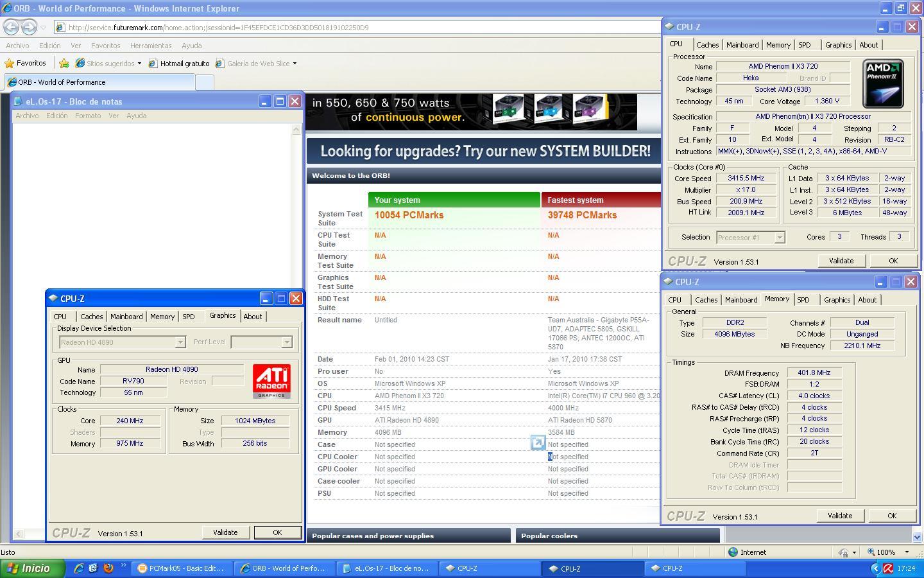Click OK in the Memory CPU-Z window
Screen dimensions: 924x578
click(x=892, y=516)
